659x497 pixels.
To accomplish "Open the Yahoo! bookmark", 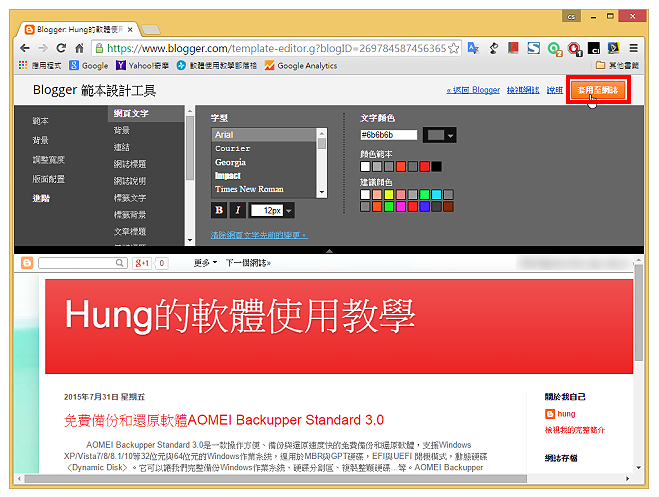I will tap(142, 66).
